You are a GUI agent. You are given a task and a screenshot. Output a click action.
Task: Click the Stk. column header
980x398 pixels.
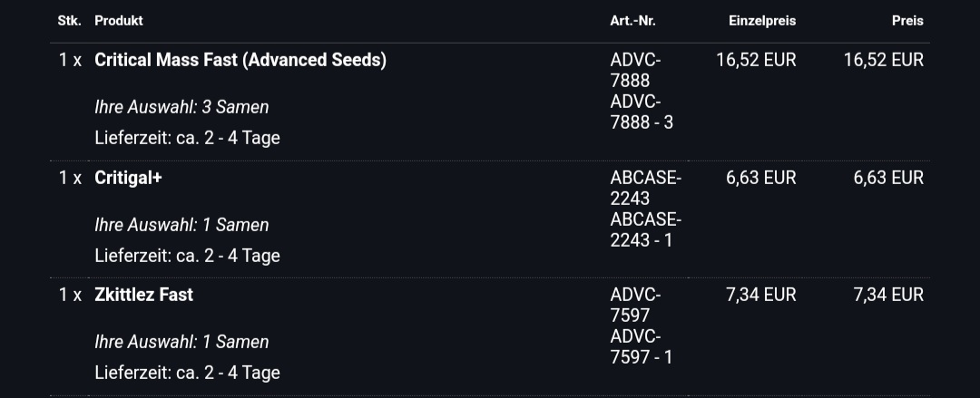(x=69, y=21)
